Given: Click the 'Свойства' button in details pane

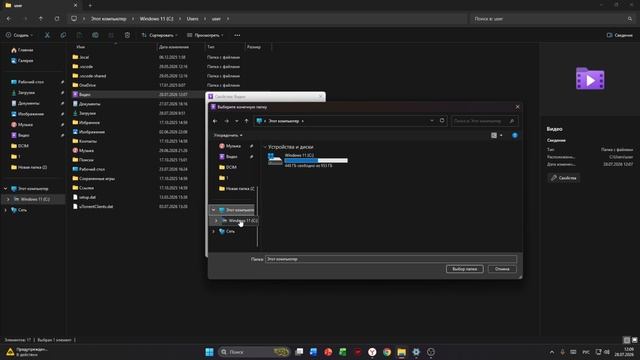Looking at the screenshot, I should pyautogui.click(x=563, y=178).
